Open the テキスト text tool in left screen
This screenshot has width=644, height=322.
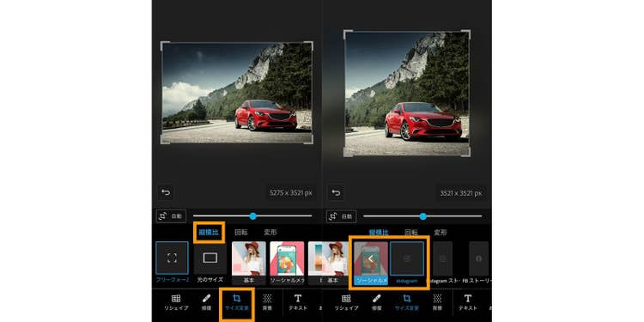coord(298,302)
